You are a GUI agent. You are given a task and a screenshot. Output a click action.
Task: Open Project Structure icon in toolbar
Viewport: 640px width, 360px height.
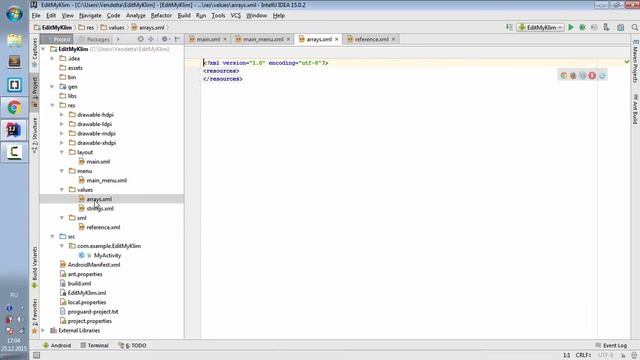(x=621, y=27)
